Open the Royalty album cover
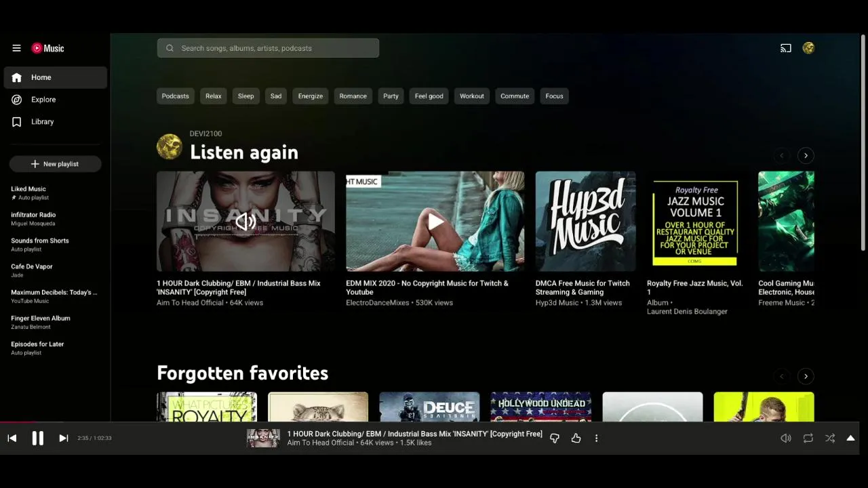This screenshot has height=488, width=868. coord(207,407)
